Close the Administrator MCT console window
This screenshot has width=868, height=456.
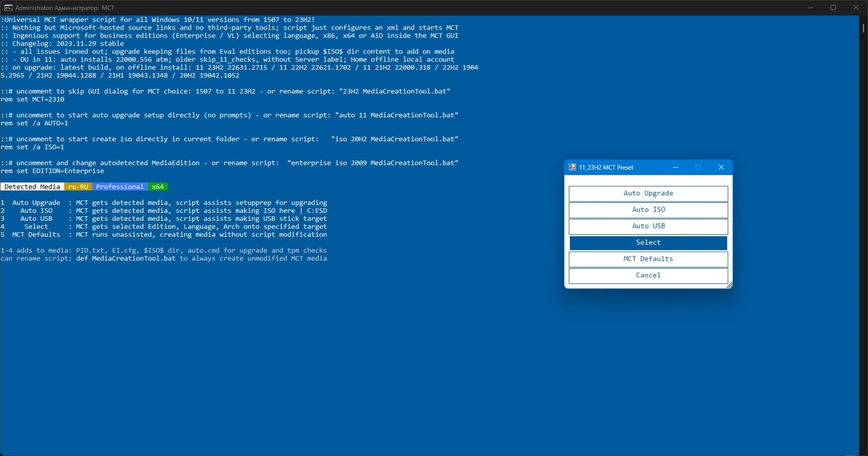(x=854, y=7)
